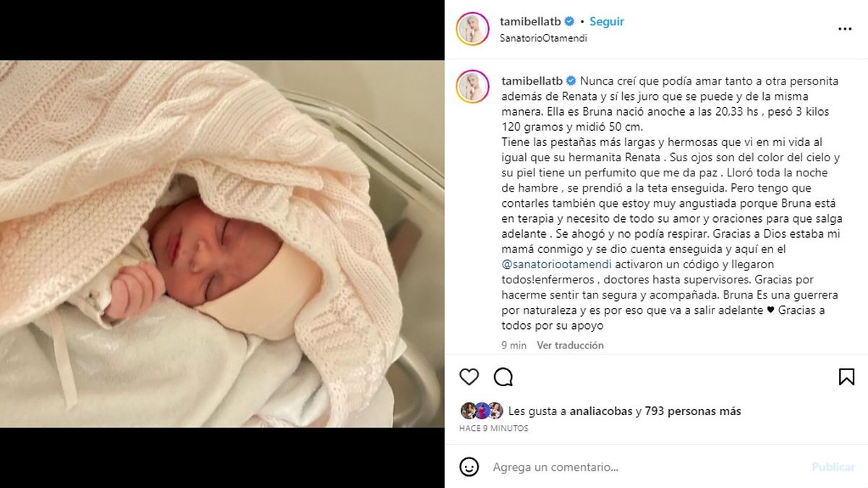
Task: Click liker avatars next to Les gusta
Action: 481,411
